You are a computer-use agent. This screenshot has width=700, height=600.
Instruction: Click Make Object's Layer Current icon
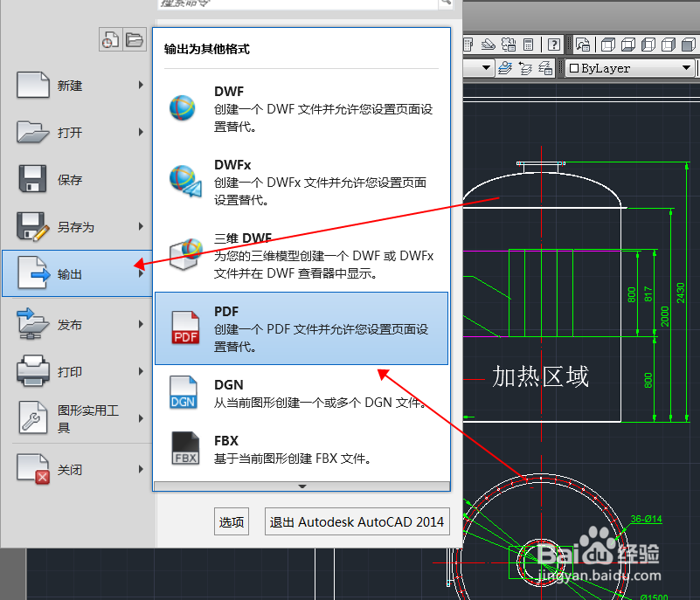(505, 68)
